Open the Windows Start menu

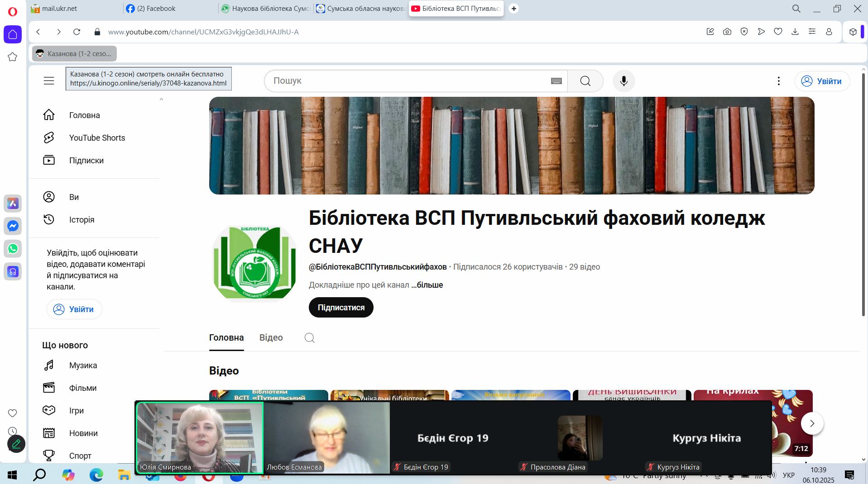tap(12, 475)
